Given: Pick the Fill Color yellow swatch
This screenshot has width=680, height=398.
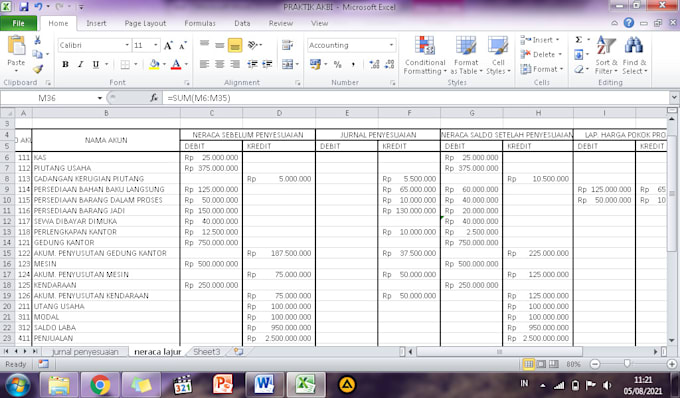Looking at the screenshot, I should click(154, 64).
